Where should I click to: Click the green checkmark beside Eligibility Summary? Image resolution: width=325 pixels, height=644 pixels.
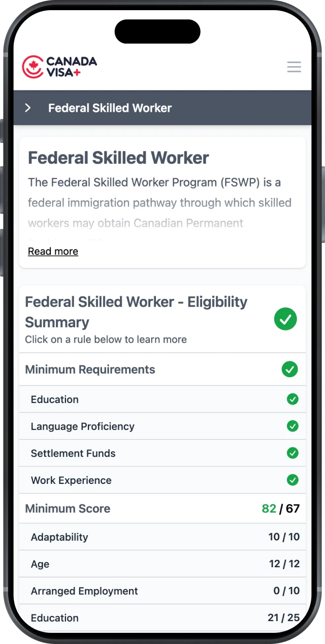point(285,319)
